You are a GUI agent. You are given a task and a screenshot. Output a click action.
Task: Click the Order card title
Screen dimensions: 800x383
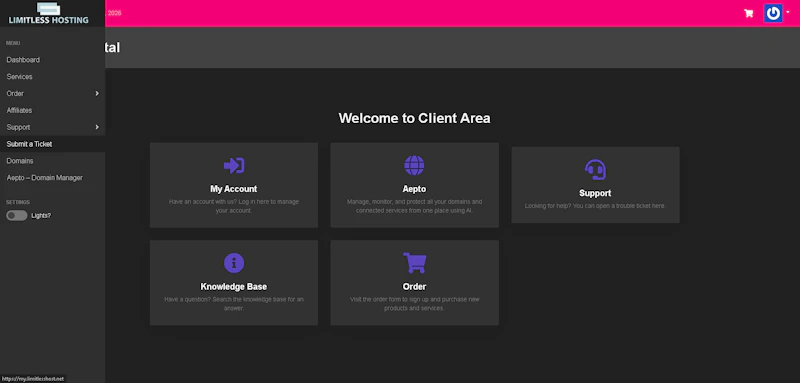pos(414,287)
